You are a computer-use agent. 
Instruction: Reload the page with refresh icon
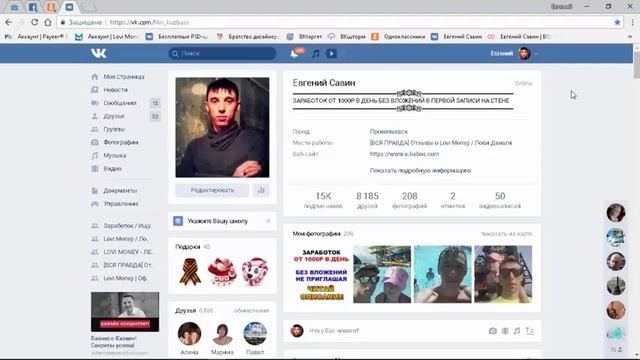coord(35,22)
